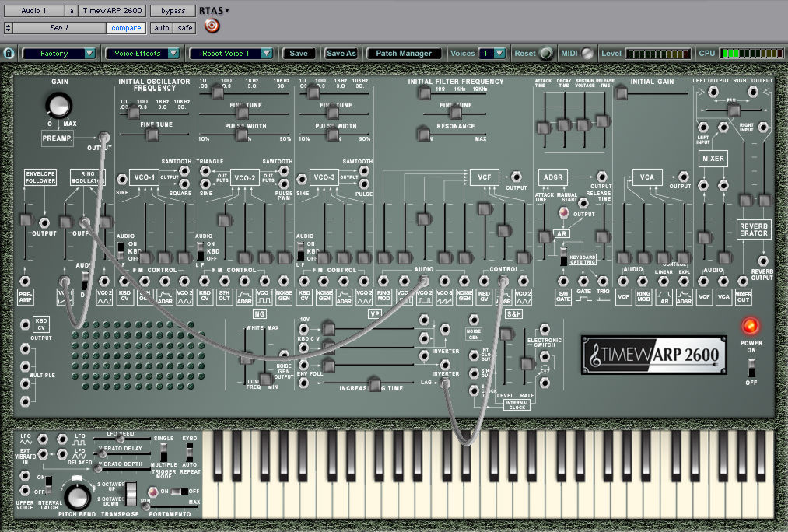Click the Initial Filter Frequency slider handle

click(425, 93)
